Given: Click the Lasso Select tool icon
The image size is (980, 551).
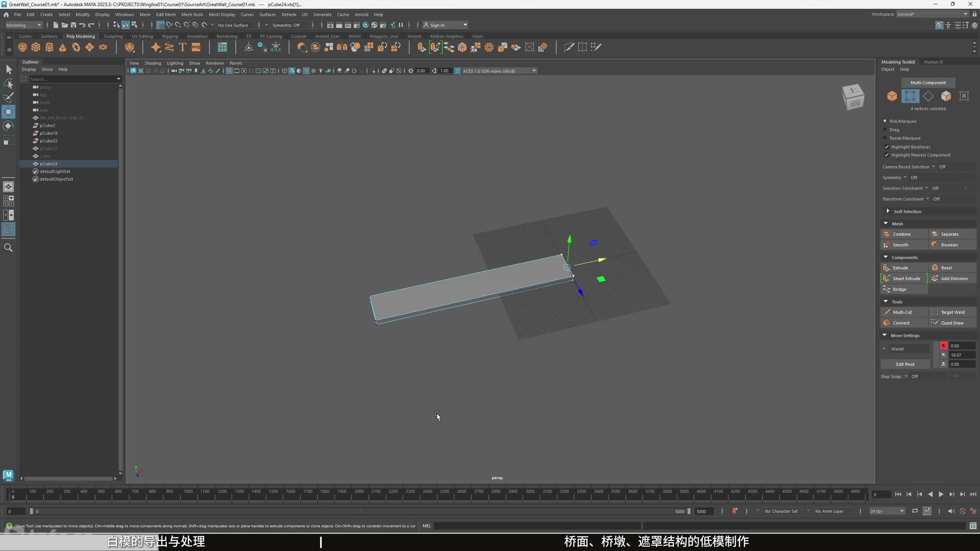Looking at the screenshot, I should [x=8, y=83].
